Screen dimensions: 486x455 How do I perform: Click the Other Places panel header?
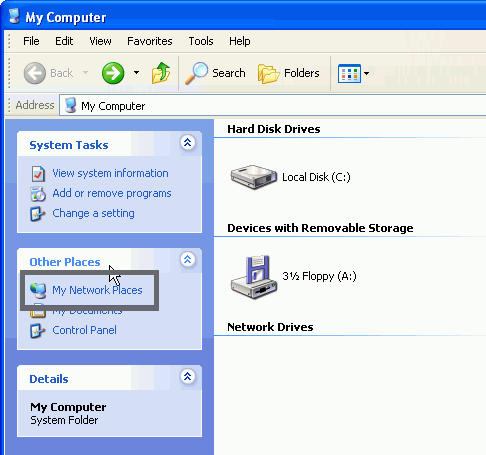109,261
